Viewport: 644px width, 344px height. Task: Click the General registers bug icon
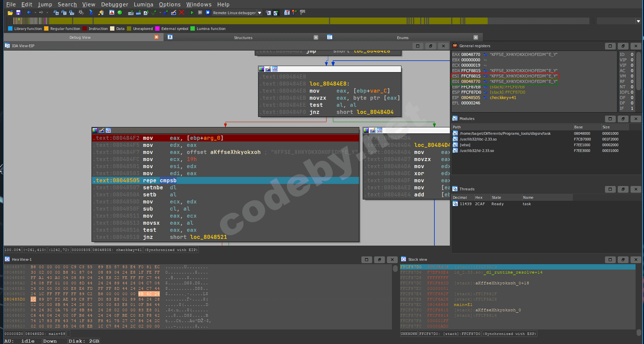pyautogui.click(x=455, y=46)
